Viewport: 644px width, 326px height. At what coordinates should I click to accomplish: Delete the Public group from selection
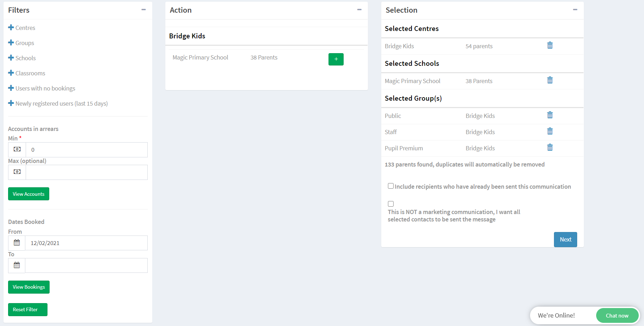click(550, 115)
